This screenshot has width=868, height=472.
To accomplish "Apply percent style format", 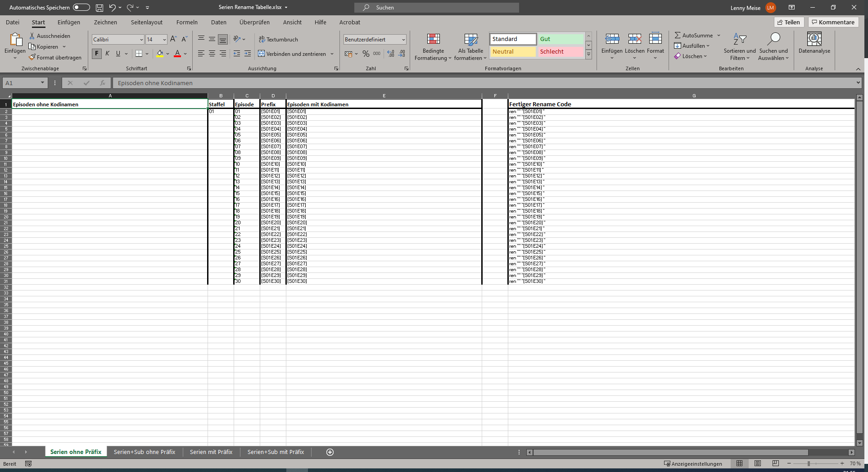I will (366, 54).
